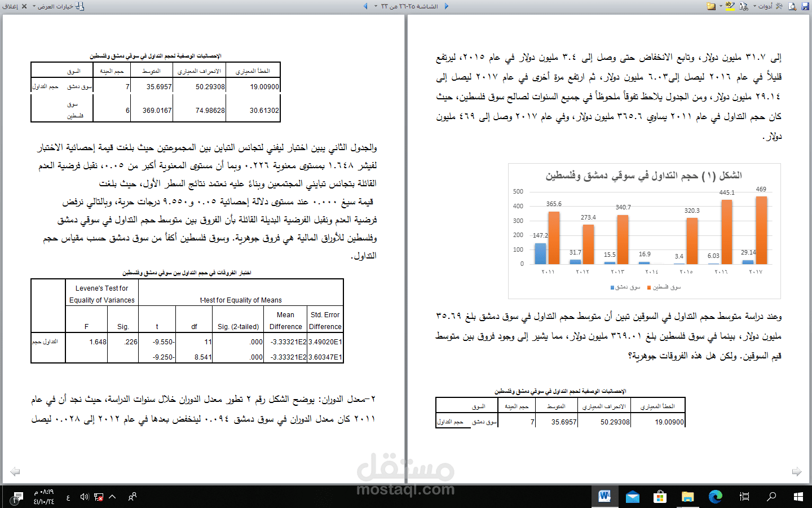Show hidden tray icons chevron
This screenshot has width=812, height=508.
[112, 497]
